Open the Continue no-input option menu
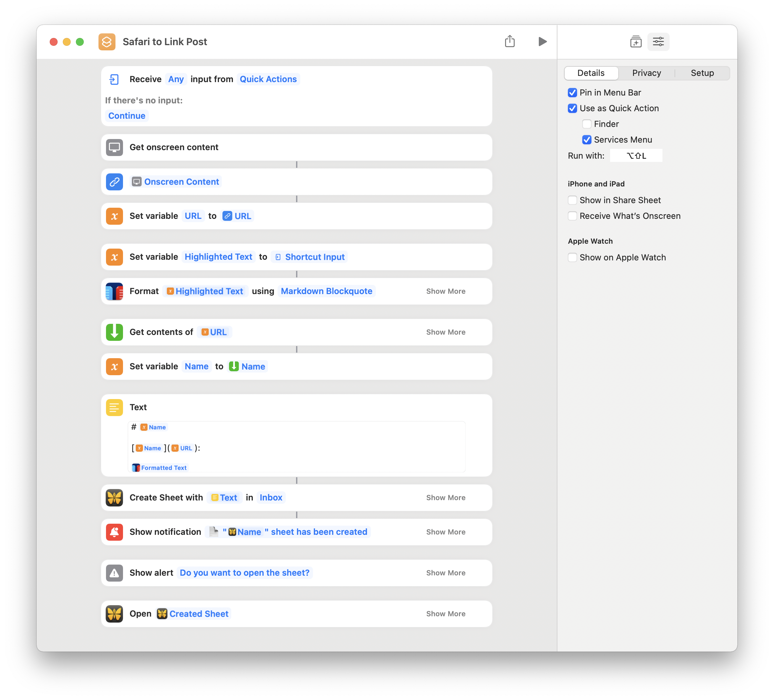Screen dimensions: 774x700 (127, 115)
